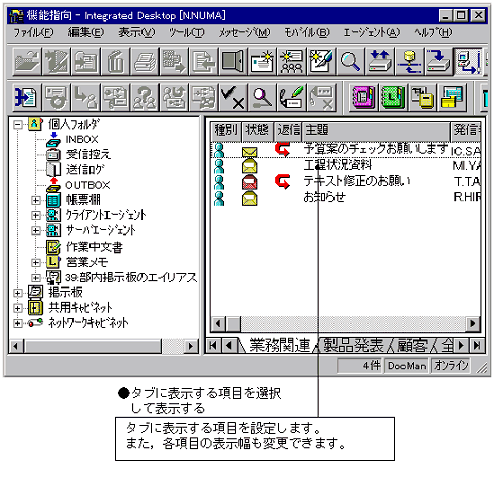Click send and receive arrows icon
The height and width of the screenshot is (477, 494).
380,61
